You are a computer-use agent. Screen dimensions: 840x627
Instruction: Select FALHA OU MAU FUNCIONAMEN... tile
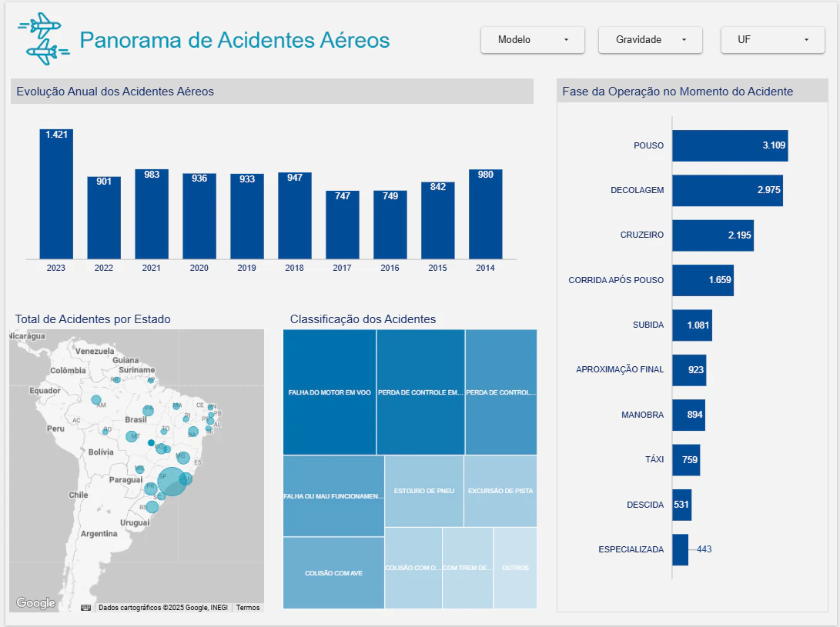pyautogui.click(x=333, y=495)
